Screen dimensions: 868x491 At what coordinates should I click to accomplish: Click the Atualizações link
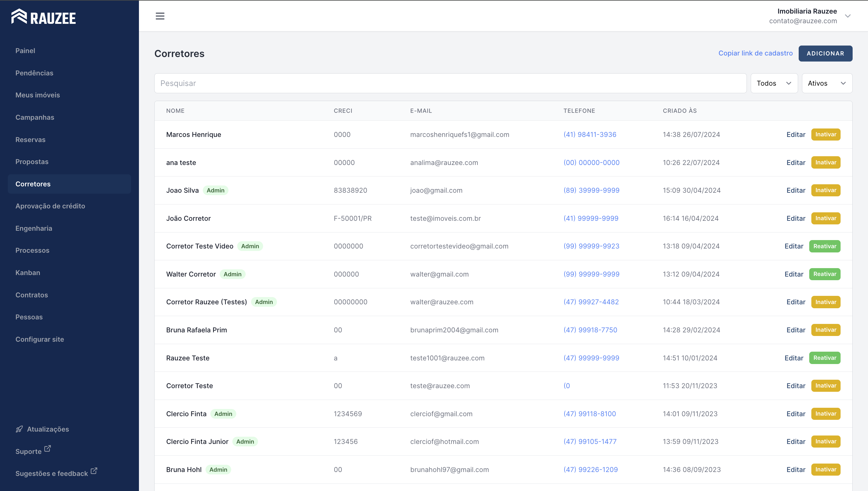pos(48,429)
